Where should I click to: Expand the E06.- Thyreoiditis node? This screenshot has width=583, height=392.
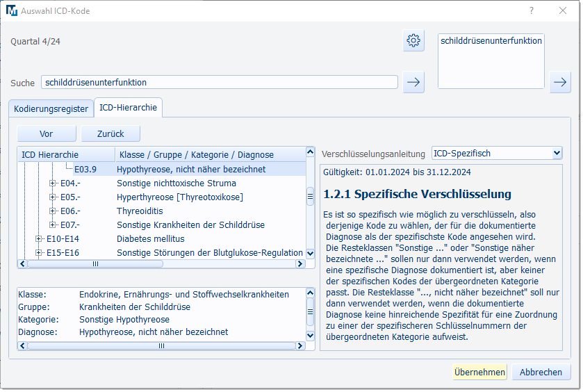[x=53, y=211]
